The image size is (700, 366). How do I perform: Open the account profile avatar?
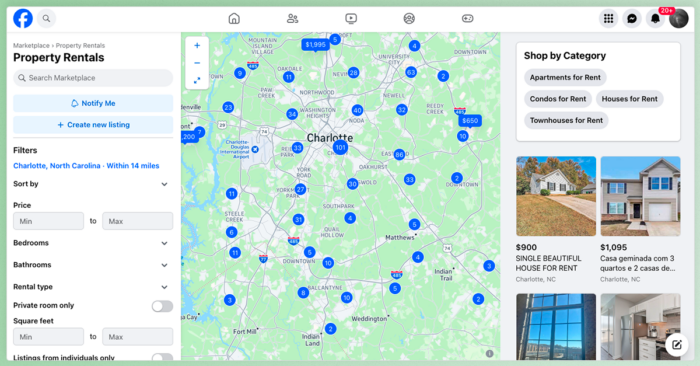pos(678,19)
